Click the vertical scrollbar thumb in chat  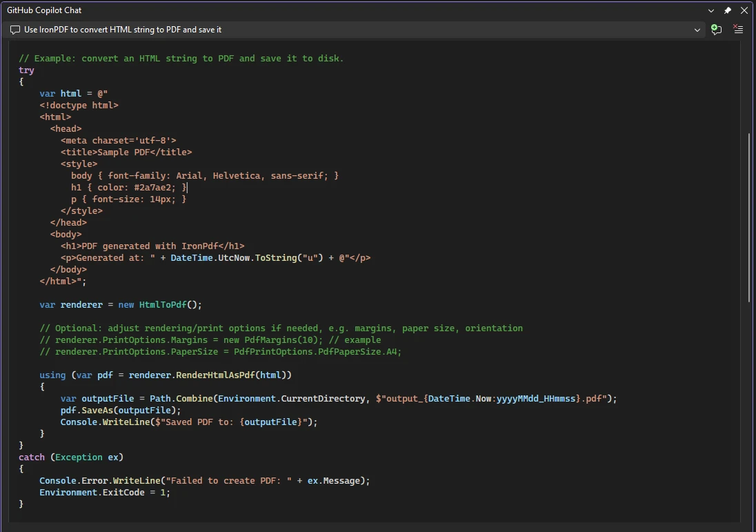click(x=750, y=217)
